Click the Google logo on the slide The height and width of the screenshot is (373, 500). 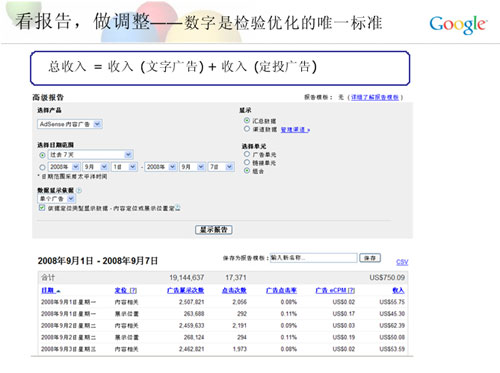pyautogui.click(x=458, y=25)
